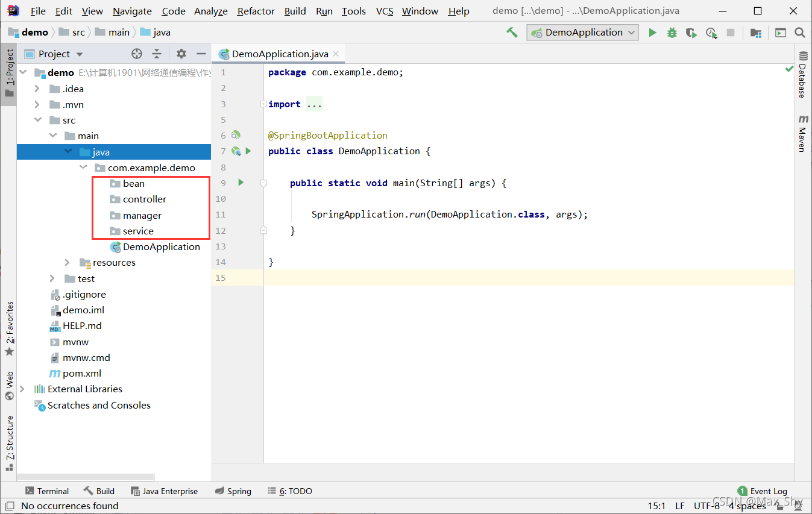Expand the resources folder
Image resolution: width=812 pixels, height=514 pixels.
tap(68, 262)
